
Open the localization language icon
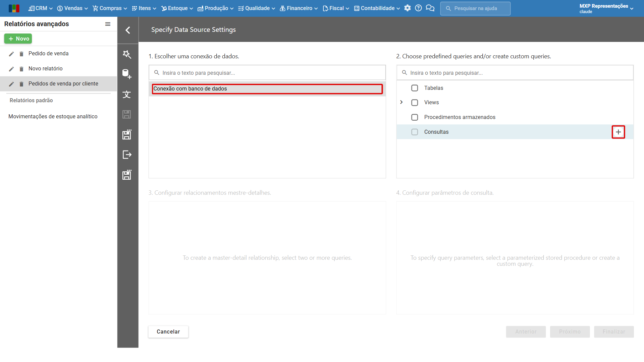(127, 94)
